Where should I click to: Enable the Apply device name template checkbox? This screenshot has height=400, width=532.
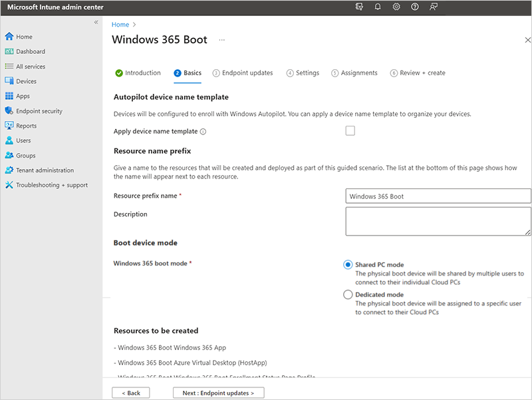coord(350,130)
